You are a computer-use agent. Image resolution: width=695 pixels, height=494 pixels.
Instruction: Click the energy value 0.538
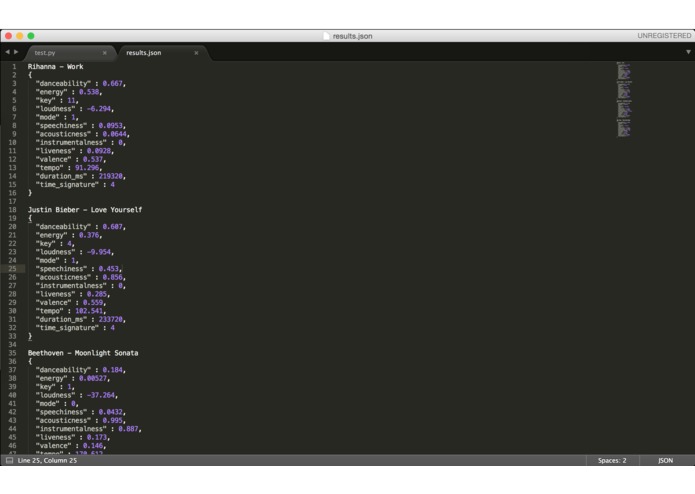pyautogui.click(x=89, y=92)
